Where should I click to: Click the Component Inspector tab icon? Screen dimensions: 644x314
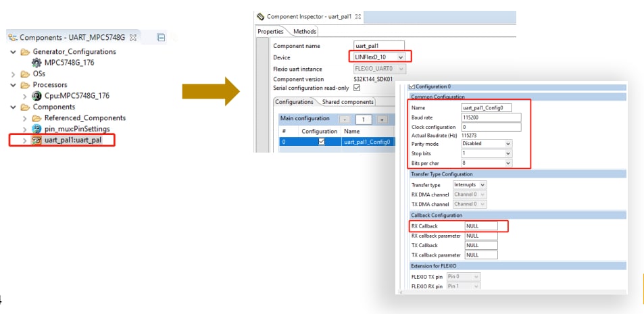(260, 16)
